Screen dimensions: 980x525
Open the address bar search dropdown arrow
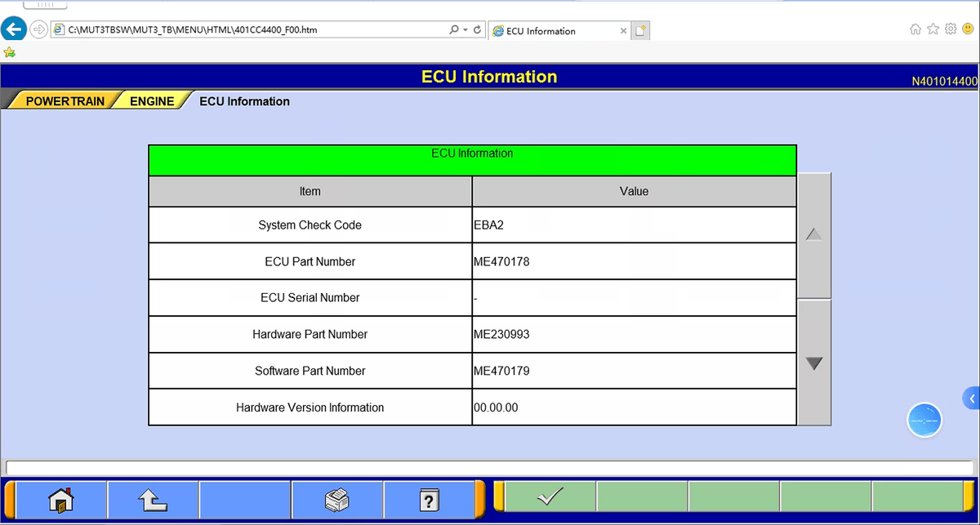(465, 30)
